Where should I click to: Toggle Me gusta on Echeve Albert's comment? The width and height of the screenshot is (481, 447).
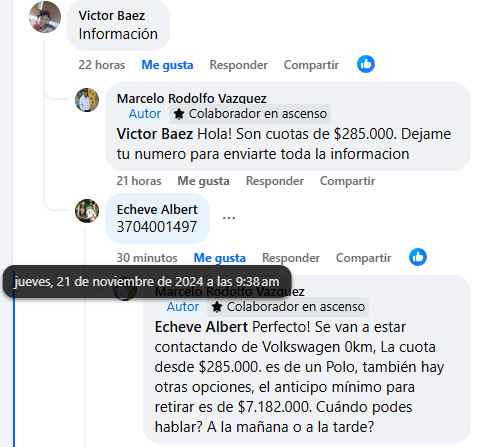pos(220,258)
